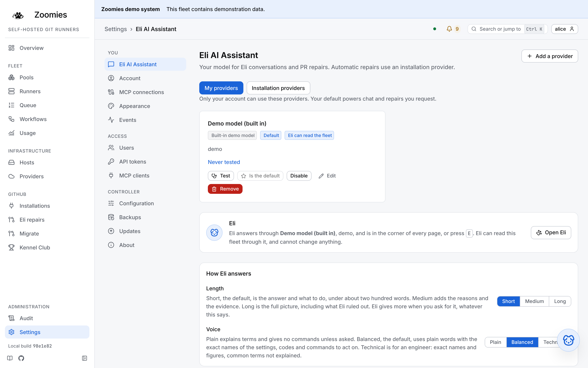This screenshot has width=588, height=368.
Task: Click the MCP clients plug icon
Action: [x=111, y=175]
